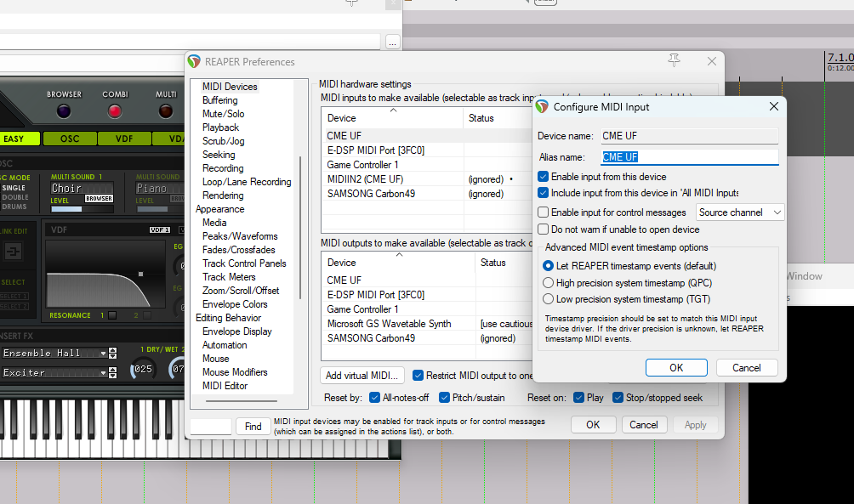Image resolution: width=854 pixels, height=504 pixels.
Task: Toggle include in 'All MIDI Inputs' checkbox
Action: click(x=543, y=193)
